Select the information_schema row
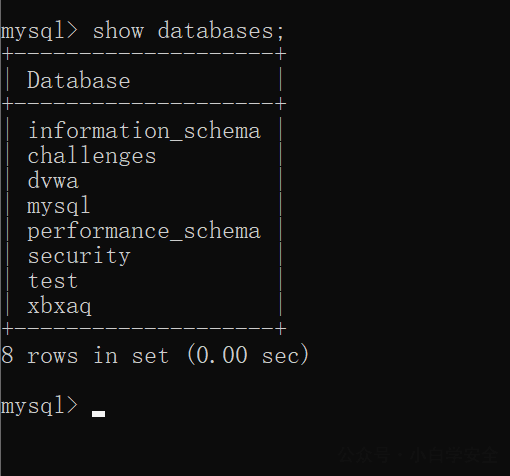The width and height of the screenshot is (510, 476). pyautogui.click(x=144, y=130)
